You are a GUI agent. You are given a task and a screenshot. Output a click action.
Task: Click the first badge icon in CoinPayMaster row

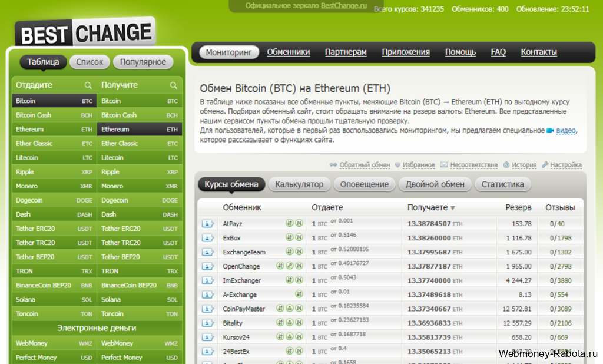[x=280, y=308]
